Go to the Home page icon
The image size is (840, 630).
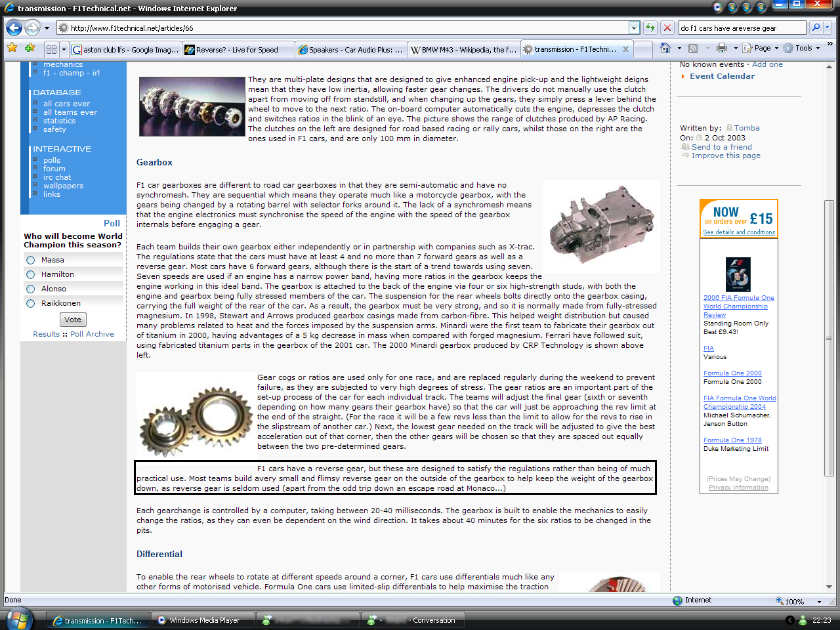[665, 48]
